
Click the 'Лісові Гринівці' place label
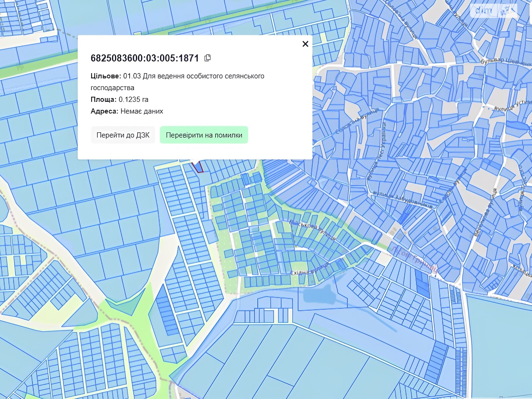(413, 259)
